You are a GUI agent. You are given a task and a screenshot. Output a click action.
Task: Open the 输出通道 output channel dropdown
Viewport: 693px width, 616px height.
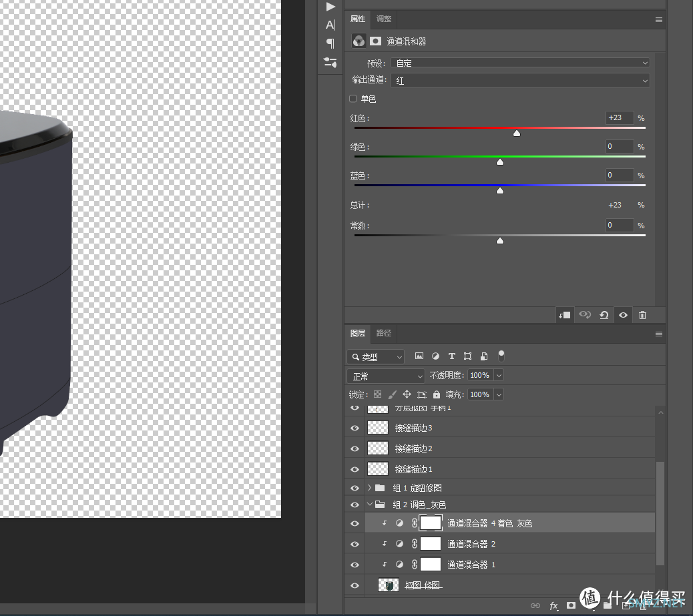click(519, 81)
